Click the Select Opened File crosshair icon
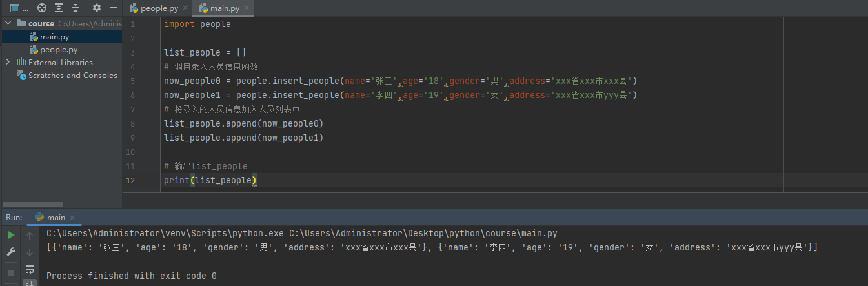Screen dimensions: 868x286 42,8
